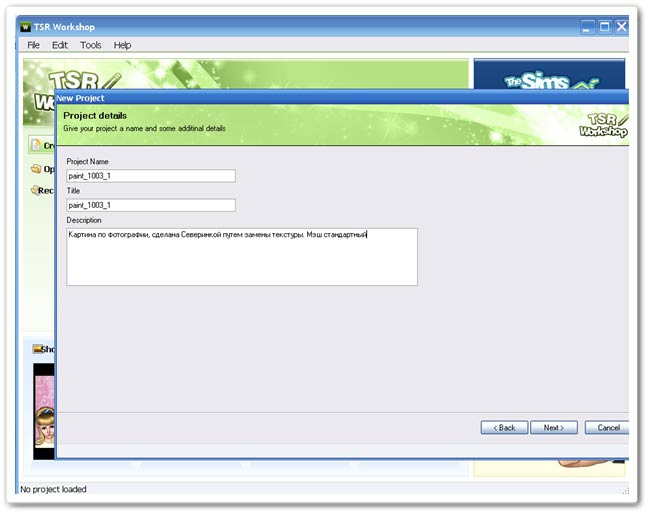This screenshot has width=650, height=515.
Task: Place cursor in the Description text box
Action: (x=241, y=257)
